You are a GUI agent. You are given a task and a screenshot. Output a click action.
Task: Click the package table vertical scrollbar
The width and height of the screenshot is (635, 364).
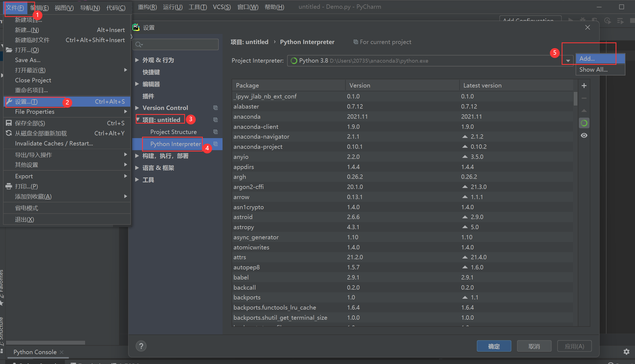coord(575,98)
